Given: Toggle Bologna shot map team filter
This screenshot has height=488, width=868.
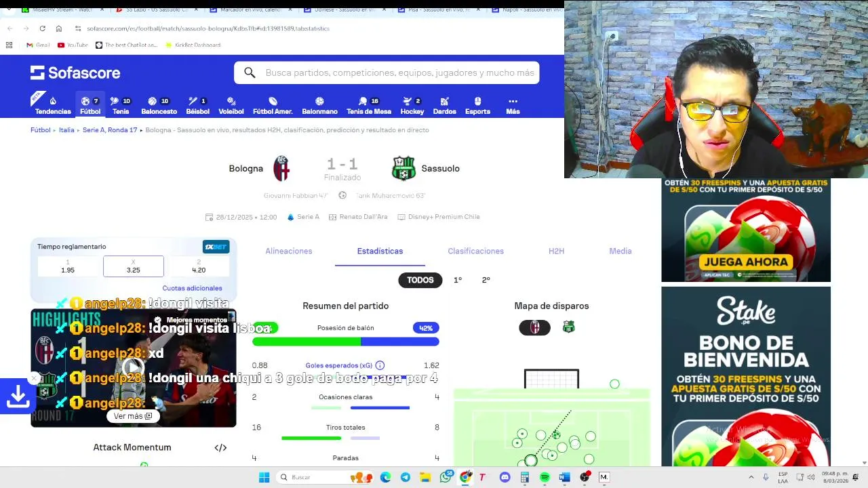Looking at the screenshot, I should 535,327.
